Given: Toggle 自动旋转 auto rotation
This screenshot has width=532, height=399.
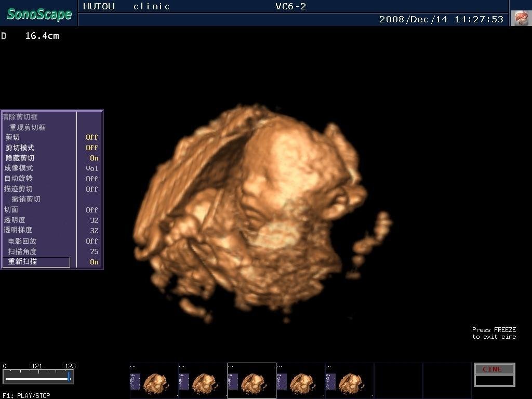Looking at the screenshot, I should click(x=91, y=179).
